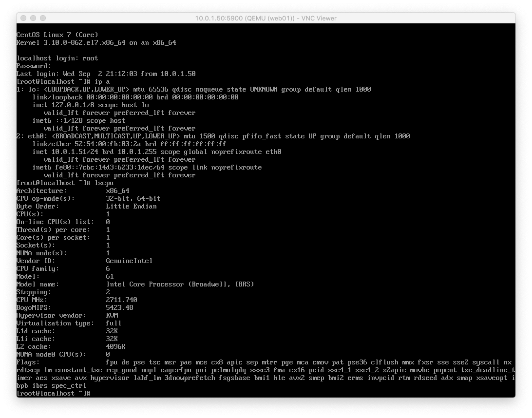Click the "L1d cache:" label
Viewport: 532px width, 418px height.
click(x=36, y=331)
